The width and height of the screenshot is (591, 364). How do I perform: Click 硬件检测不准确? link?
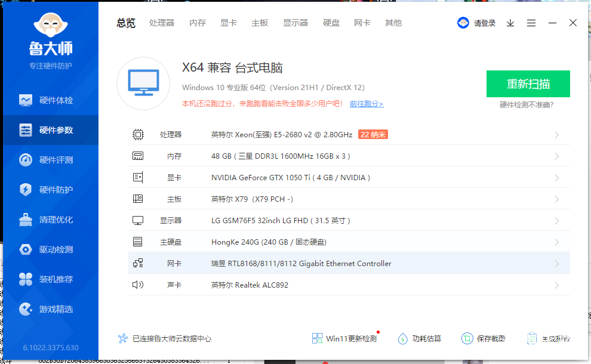527,105
